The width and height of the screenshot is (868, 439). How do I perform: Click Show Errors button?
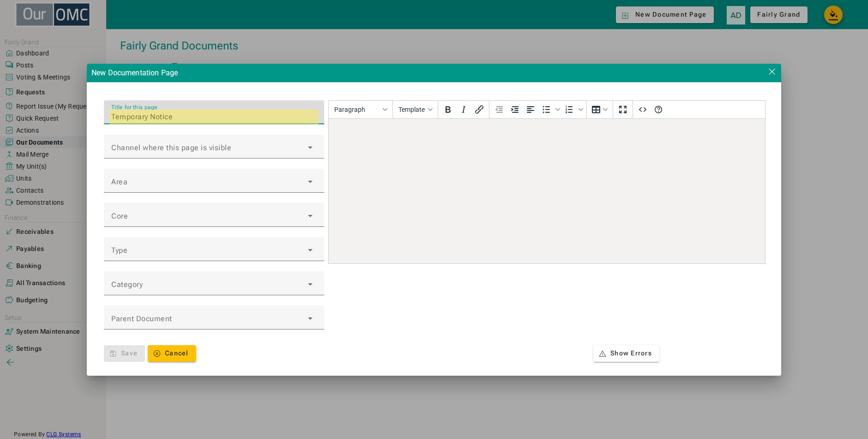(x=626, y=354)
